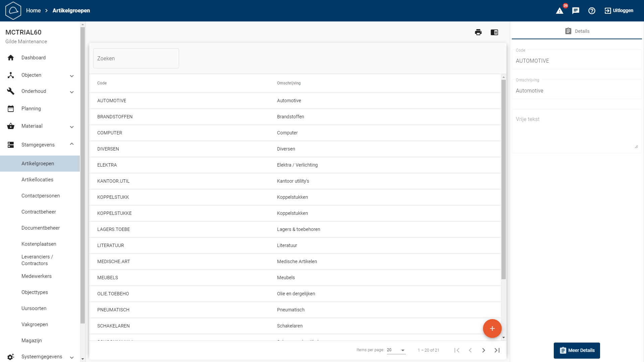Open Artikellocaties in the sidebar
The width and height of the screenshot is (644, 362).
coord(37,180)
